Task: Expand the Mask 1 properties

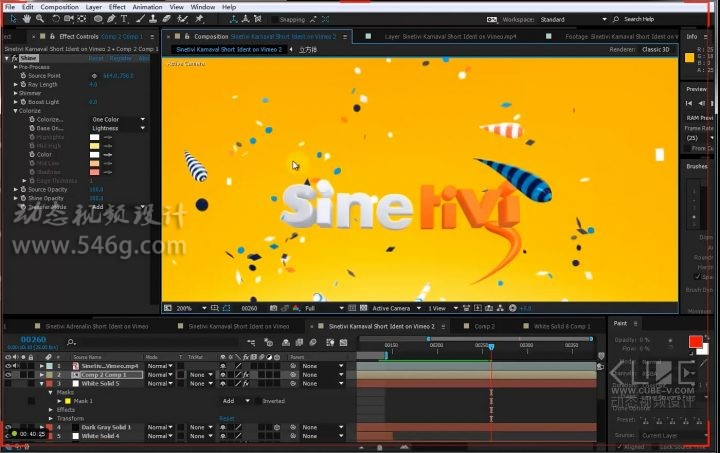Action: tap(59, 401)
